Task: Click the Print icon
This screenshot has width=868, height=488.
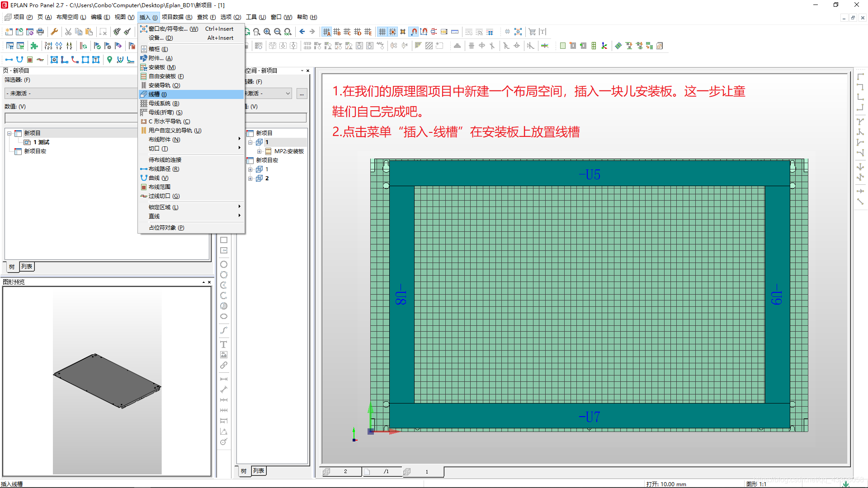Action: tap(39, 32)
